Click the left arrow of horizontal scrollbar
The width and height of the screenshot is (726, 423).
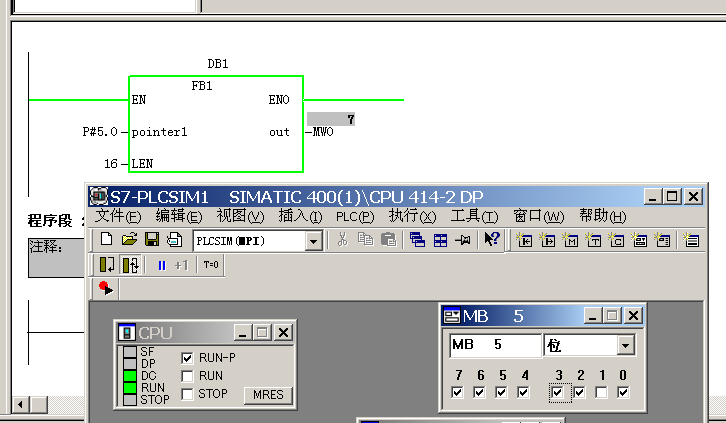20,404
